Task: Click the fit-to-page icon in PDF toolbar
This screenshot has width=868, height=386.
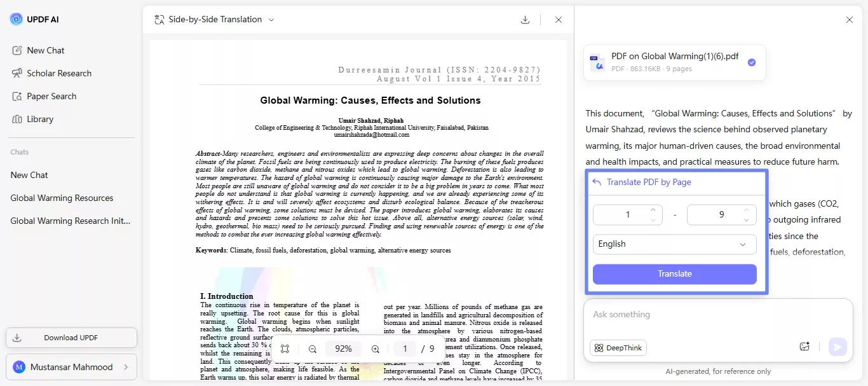Action: pyautogui.click(x=285, y=348)
